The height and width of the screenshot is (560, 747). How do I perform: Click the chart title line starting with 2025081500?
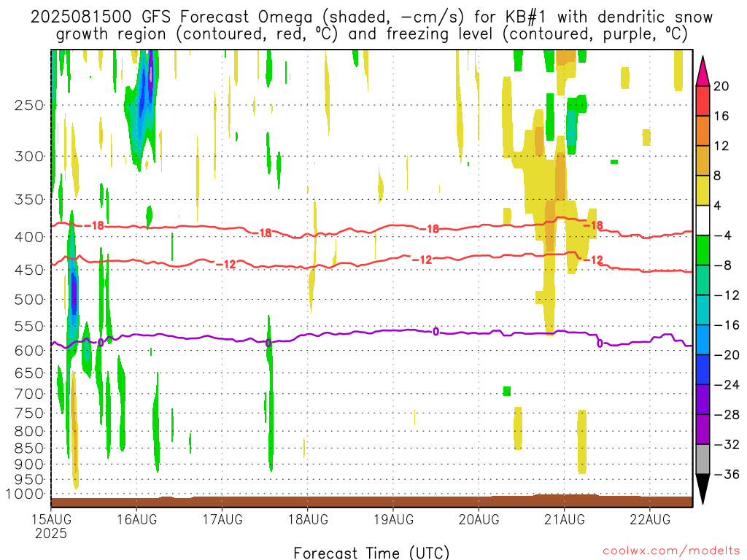(371, 17)
